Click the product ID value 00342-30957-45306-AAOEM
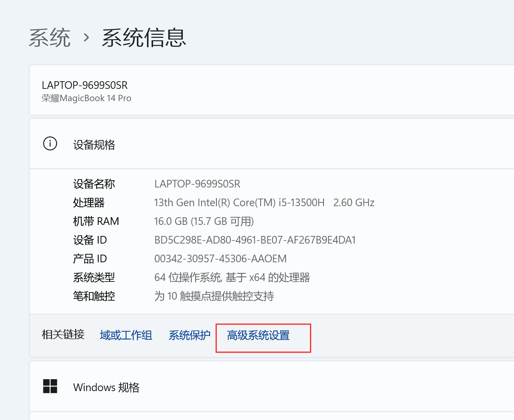 tap(221, 259)
